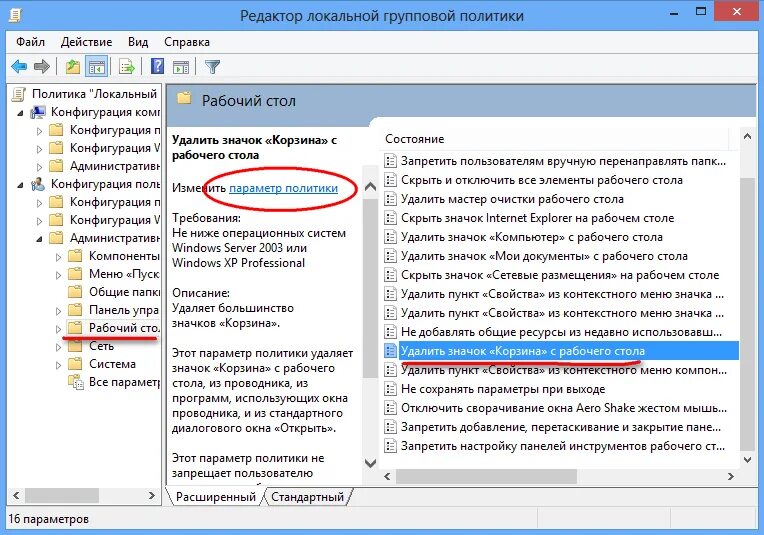
Task: Select 'Запретить настройку панелей инструментов' policy
Action: 563,446
